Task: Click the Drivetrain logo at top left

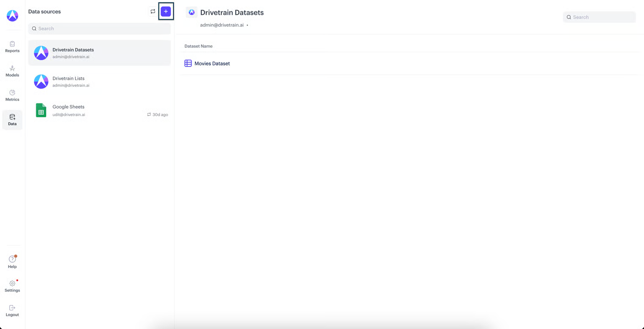Action: point(12,16)
